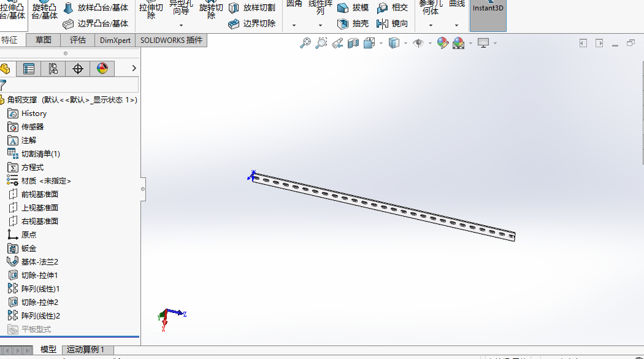Toggle Hide/Show Items eye icon
This screenshot has width=644, height=359.
click(x=418, y=43)
